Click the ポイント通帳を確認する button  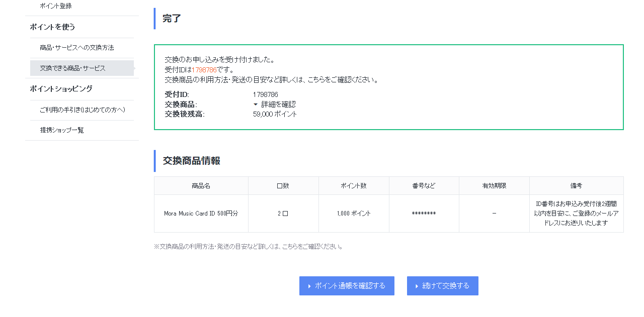point(347,286)
